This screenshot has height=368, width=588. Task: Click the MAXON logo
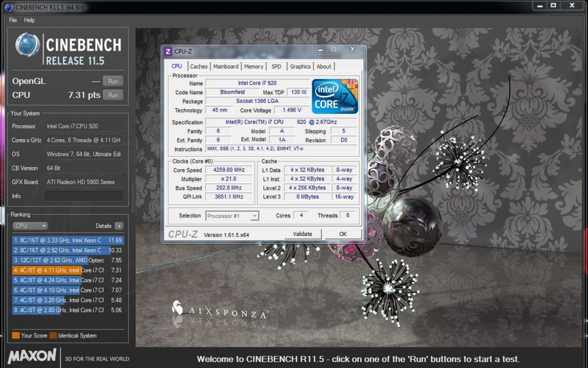[32, 357]
